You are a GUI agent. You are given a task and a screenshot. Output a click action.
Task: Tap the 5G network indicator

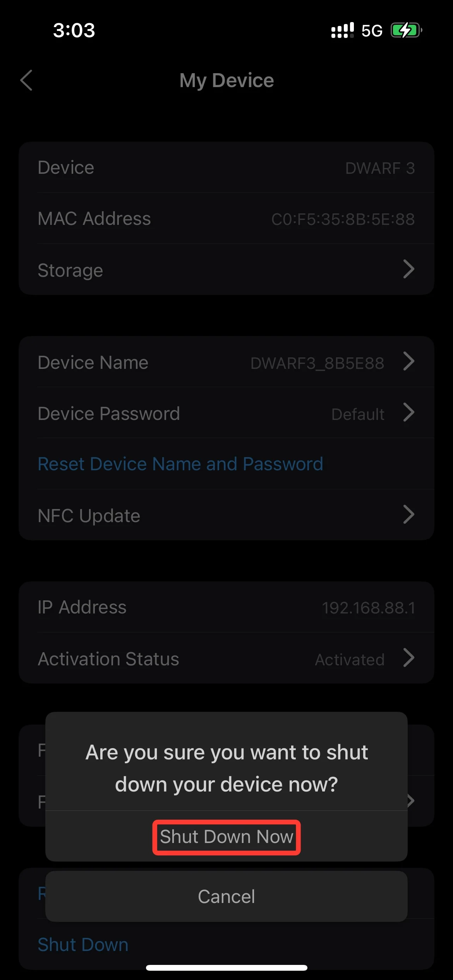point(372,31)
